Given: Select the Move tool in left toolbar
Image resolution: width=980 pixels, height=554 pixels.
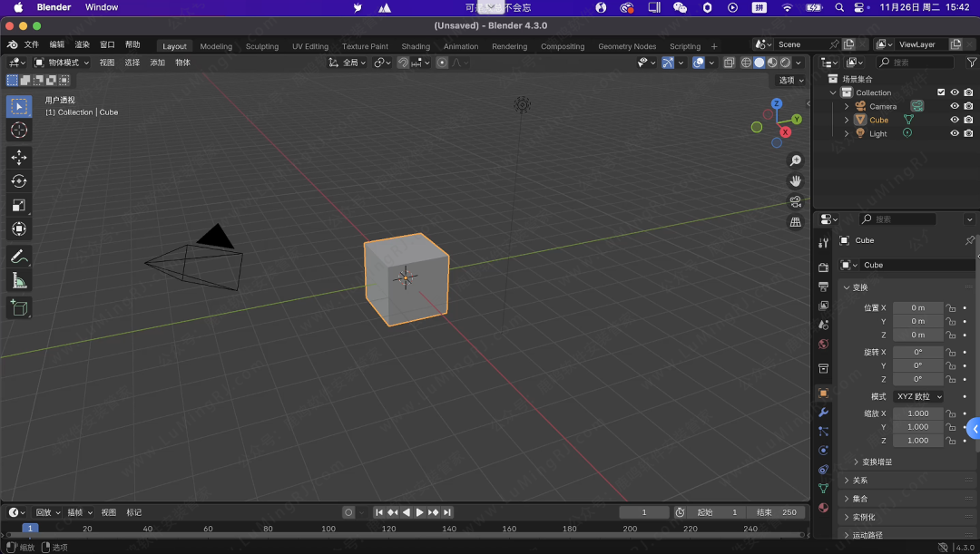Looking at the screenshot, I should point(19,157).
